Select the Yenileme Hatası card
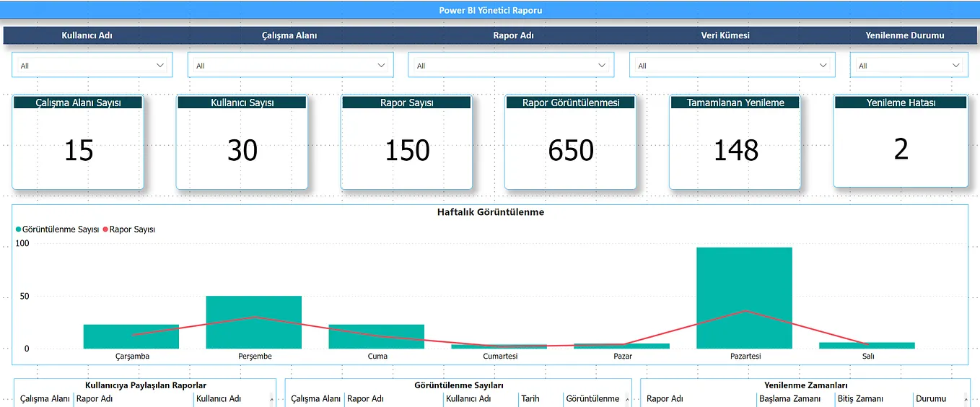980x407 pixels. 901,141
